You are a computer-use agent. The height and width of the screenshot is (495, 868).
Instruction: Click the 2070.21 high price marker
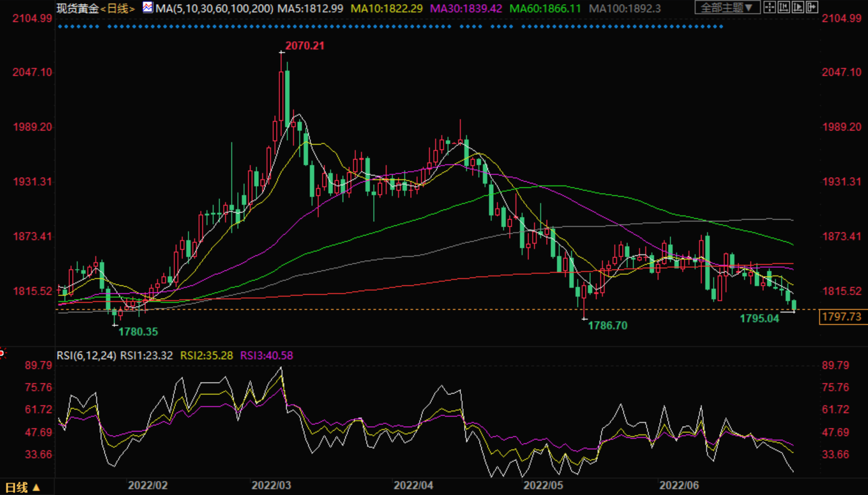[x=304, y=46]
